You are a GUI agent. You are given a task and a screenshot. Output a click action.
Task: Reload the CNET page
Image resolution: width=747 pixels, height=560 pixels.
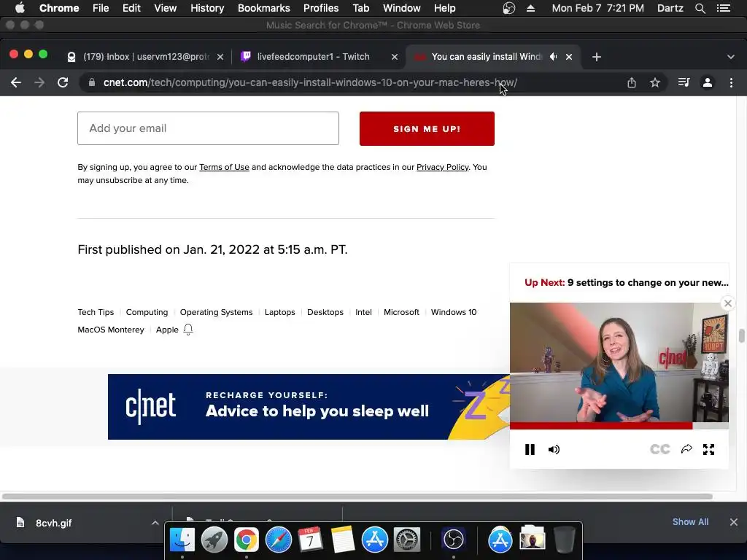(63, 83)
